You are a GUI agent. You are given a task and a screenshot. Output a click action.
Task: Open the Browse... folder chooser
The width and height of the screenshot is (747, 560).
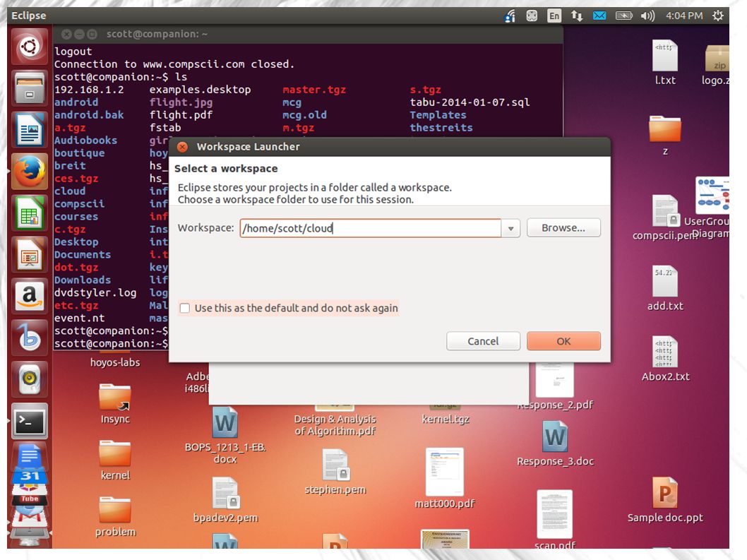point(563,228)
